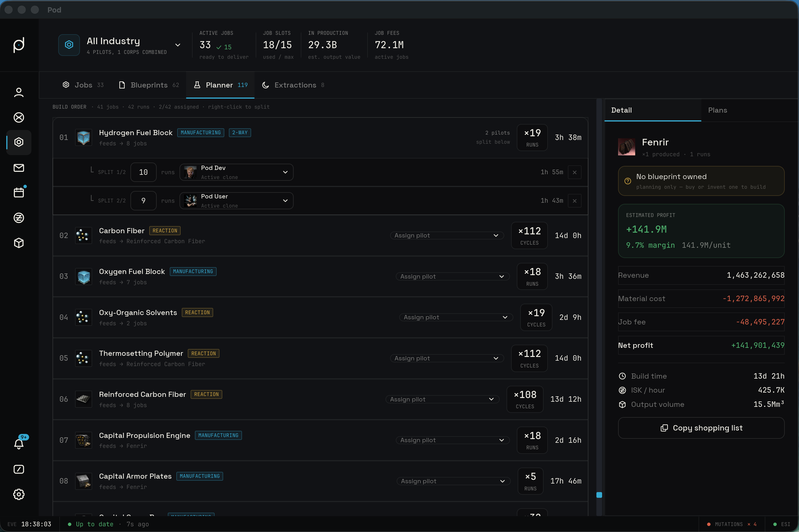The width and height of the screenshot is (799, 532).
Task: Open Assign pilot dropdown for Reinforced Carbon Fiber
Action: click(442, 399)
